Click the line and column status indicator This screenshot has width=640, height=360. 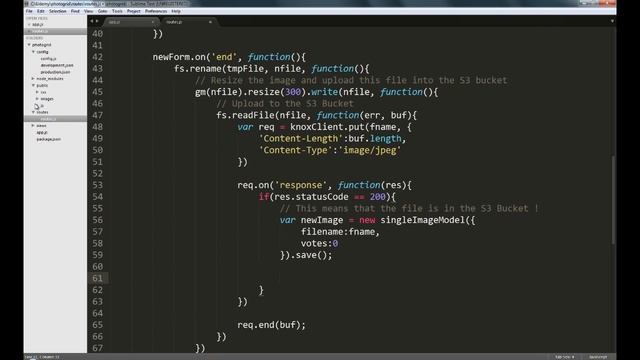[42, 357]
